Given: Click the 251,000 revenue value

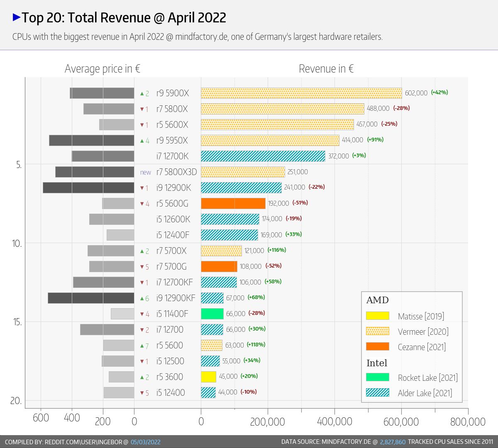Looking at the screenshot, I should (298, 172).
